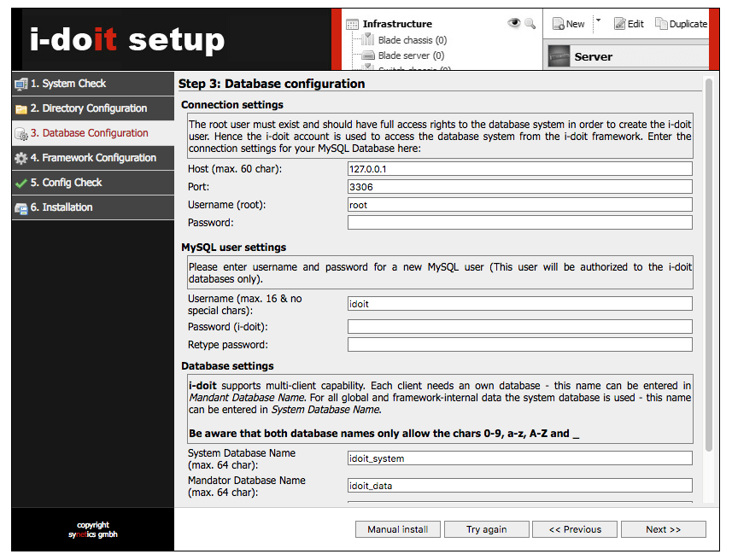Click the New label in header toolbar
The image size is (732, 560).
click(575, 24)
